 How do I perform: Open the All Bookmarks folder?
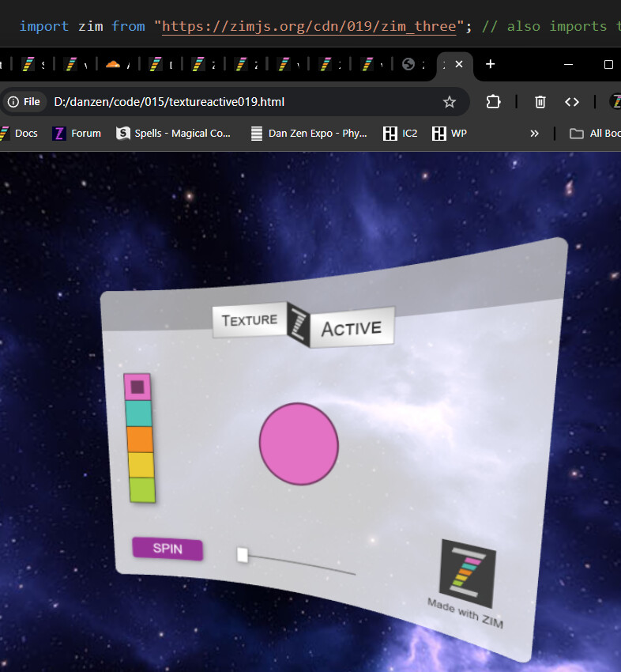(595, 134)
